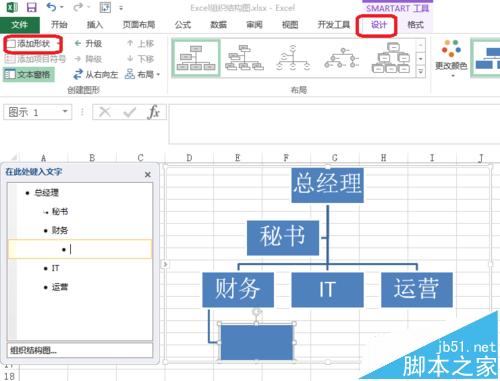This screenshot has width=500, height=381.
Task: Toggle 从右向左 layout direction
Action: pos(96,74)
